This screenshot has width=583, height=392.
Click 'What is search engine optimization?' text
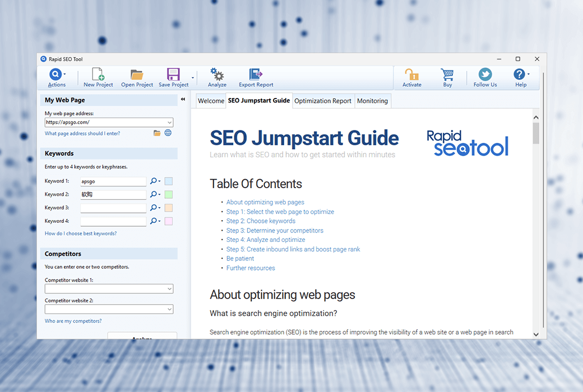[x=274, y=313]
